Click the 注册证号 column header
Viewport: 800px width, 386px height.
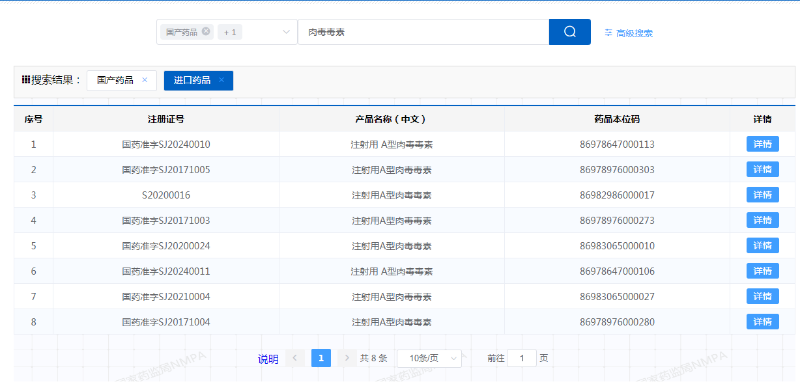166,119
